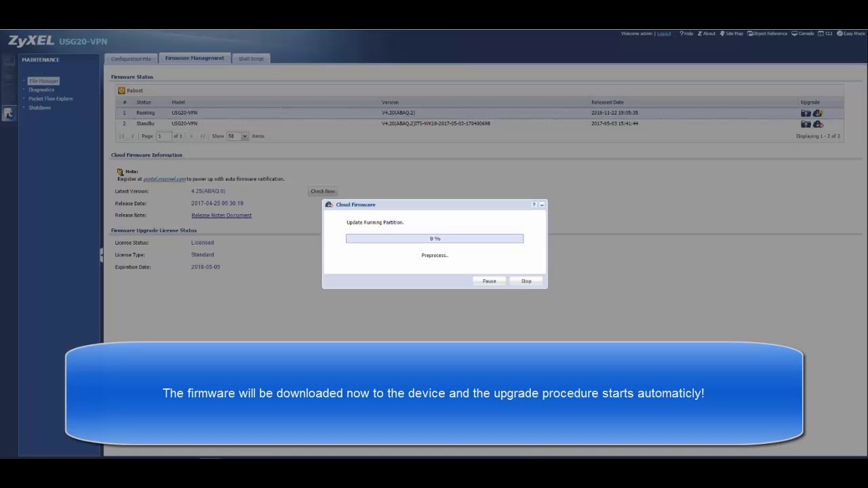
Task: Open the Site Map
Action: [731, 33]
